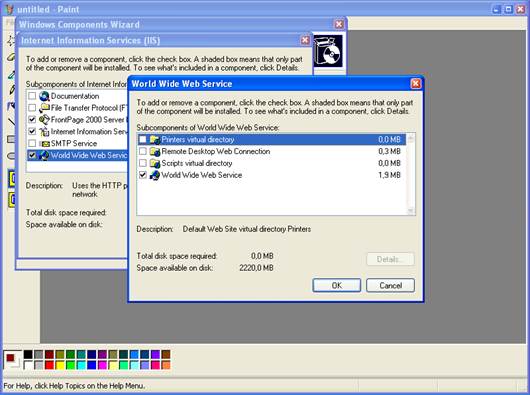Screen dimensions: 530x395
Task: Pick the black color swatch
Action: coord(28,354)
